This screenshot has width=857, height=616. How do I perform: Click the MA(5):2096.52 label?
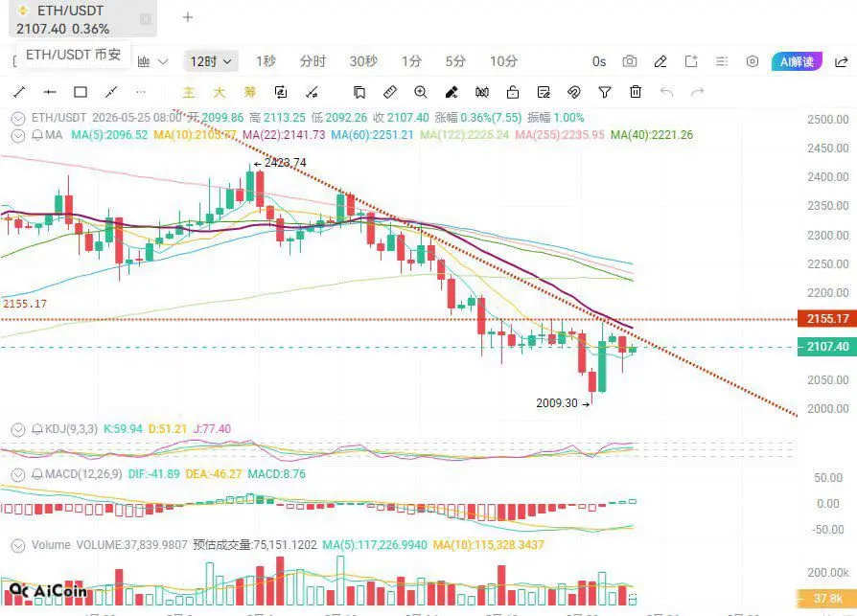(x=109, y=135)
